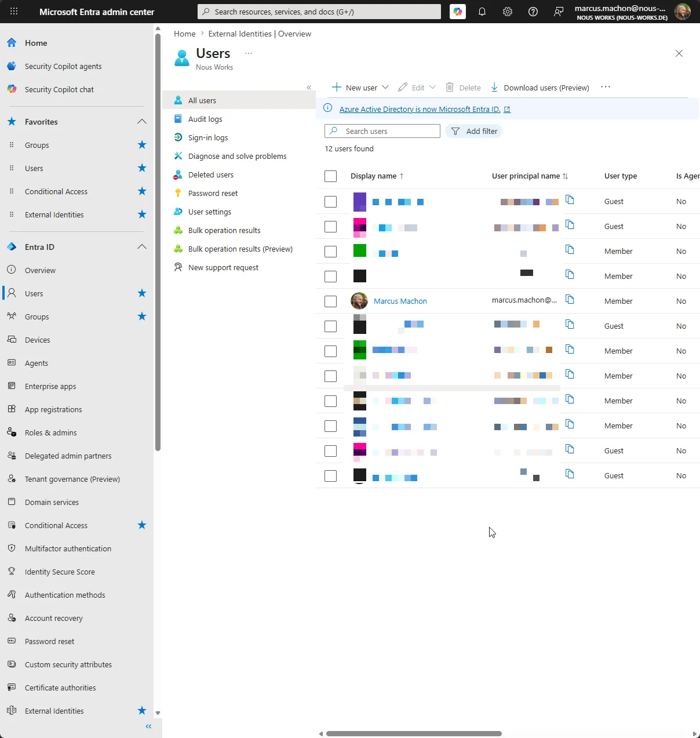
Task: Click the Search users field
Action: pyautogui.click(x=382, y=131)
